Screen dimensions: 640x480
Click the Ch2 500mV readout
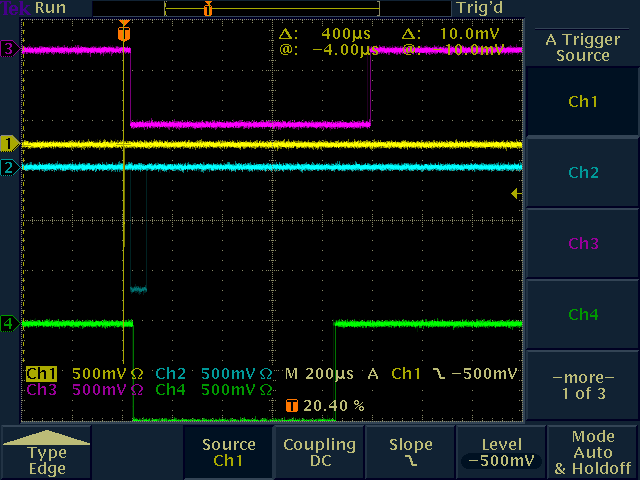pos(213,373)
